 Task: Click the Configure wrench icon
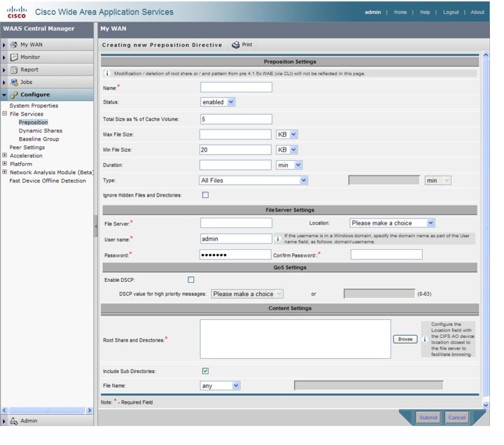tap(14, 94)
